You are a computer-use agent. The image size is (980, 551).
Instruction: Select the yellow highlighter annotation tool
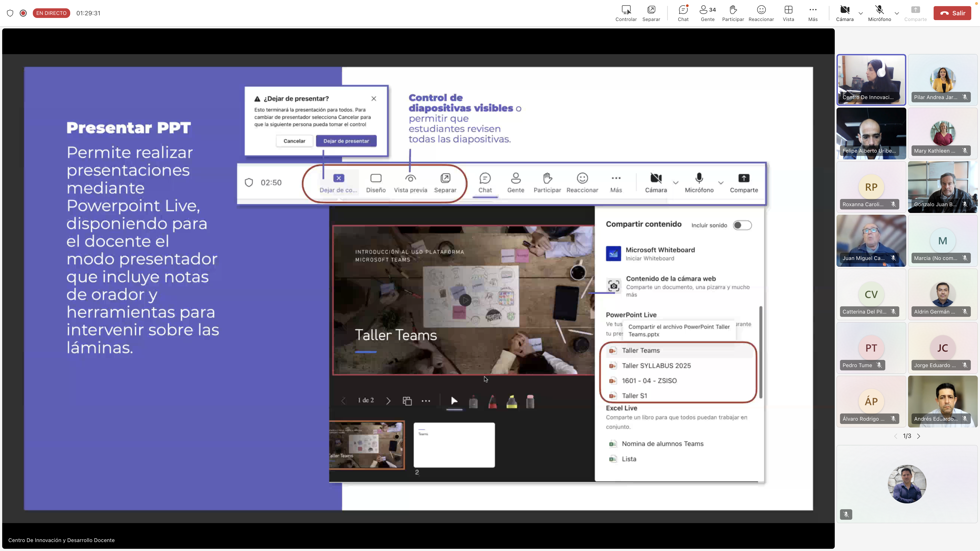[512, 402]
